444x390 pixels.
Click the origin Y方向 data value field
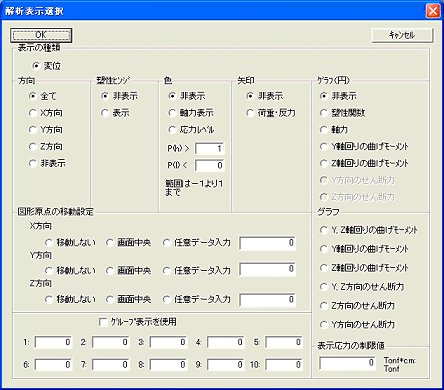click(x=268, y=269)
